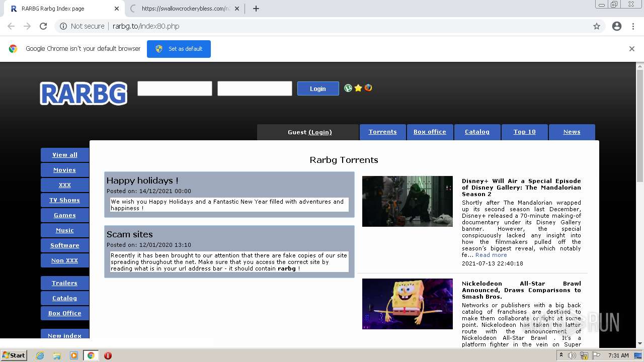The height and width of the screenshot is (362, 644).
Task: Go back using the browser back arrow
Action: pos(11,26)
